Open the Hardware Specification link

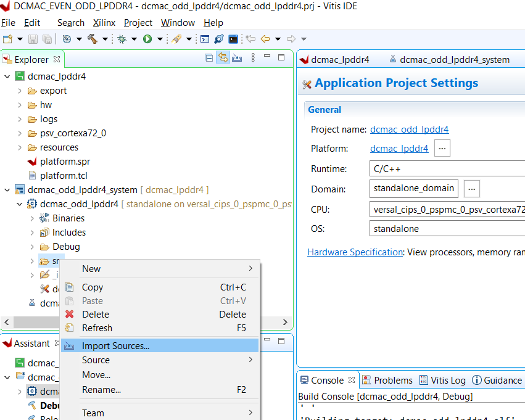point(355,252)
